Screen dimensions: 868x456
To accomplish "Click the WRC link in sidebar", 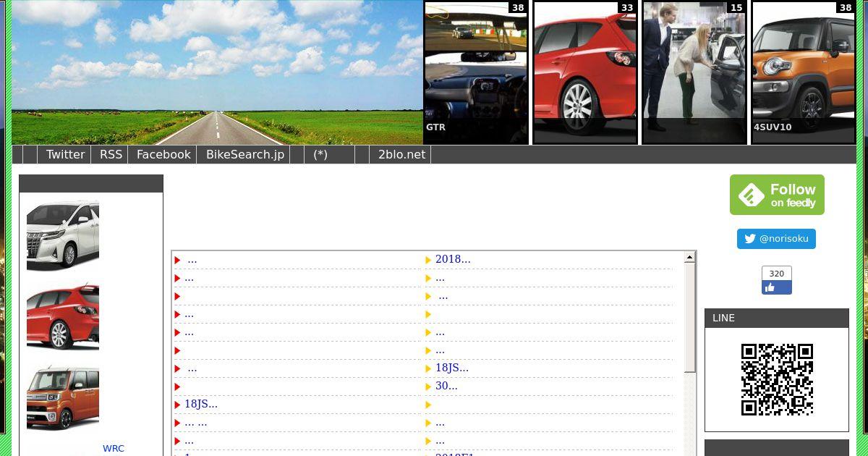I will pyautogui.click(x=114, y=449).
